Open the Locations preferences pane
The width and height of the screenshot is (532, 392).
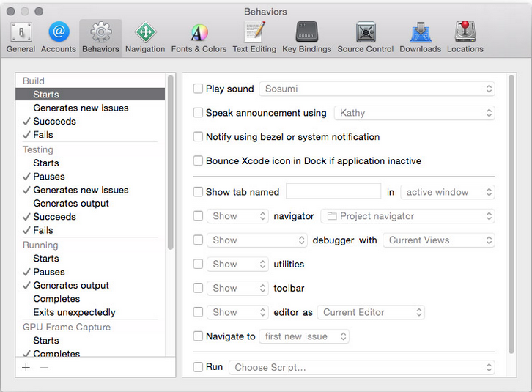pyautogui.click(x=465, y=37)
